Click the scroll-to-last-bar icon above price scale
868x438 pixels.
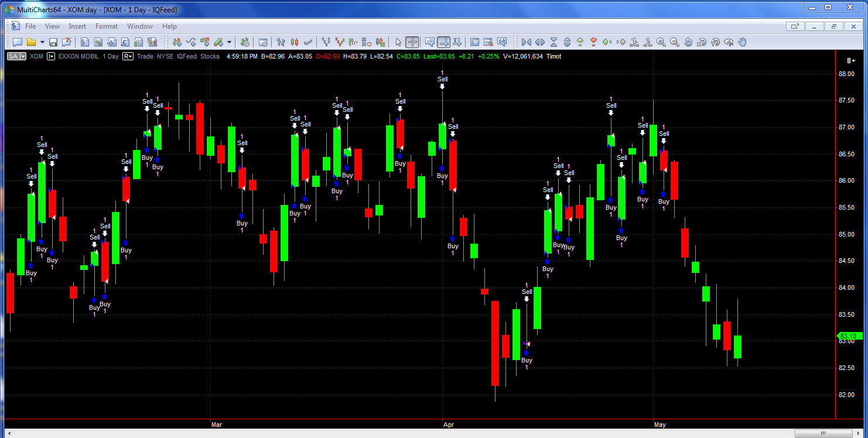851,60
